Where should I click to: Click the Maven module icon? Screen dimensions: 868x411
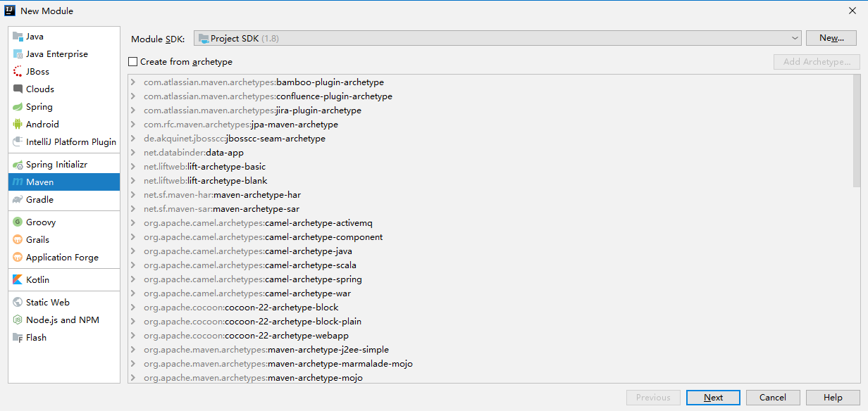point(18,182)
